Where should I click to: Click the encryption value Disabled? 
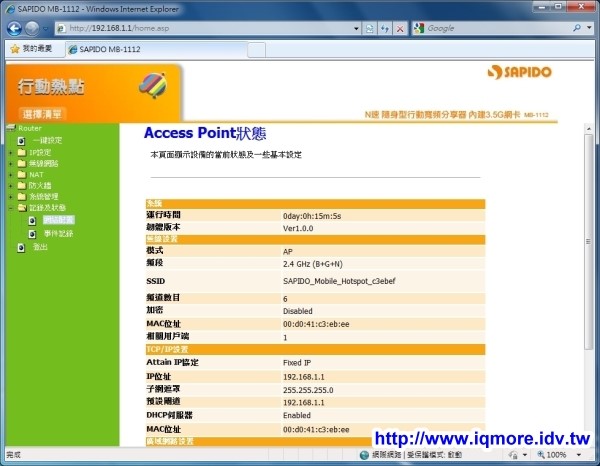coord(298,311)
